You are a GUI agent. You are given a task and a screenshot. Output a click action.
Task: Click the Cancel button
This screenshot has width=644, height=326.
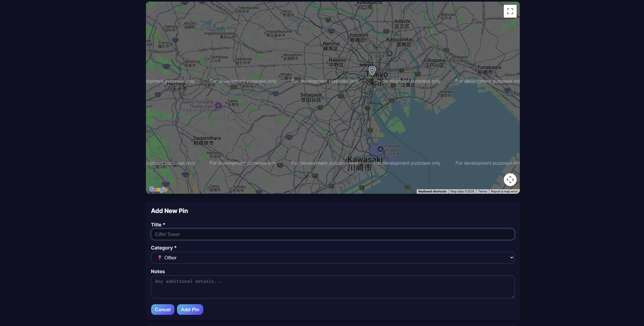tap(163, 310)
